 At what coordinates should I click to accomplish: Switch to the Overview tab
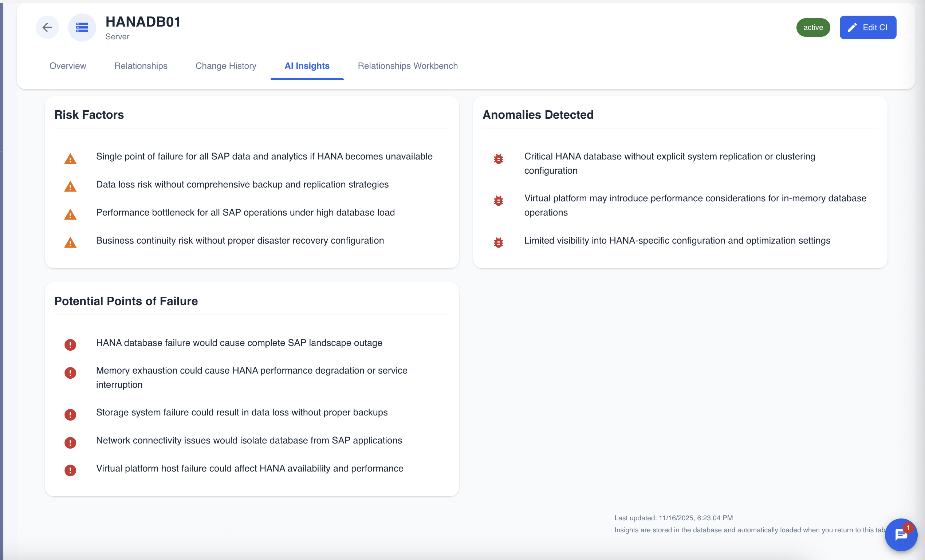(68, 66)
